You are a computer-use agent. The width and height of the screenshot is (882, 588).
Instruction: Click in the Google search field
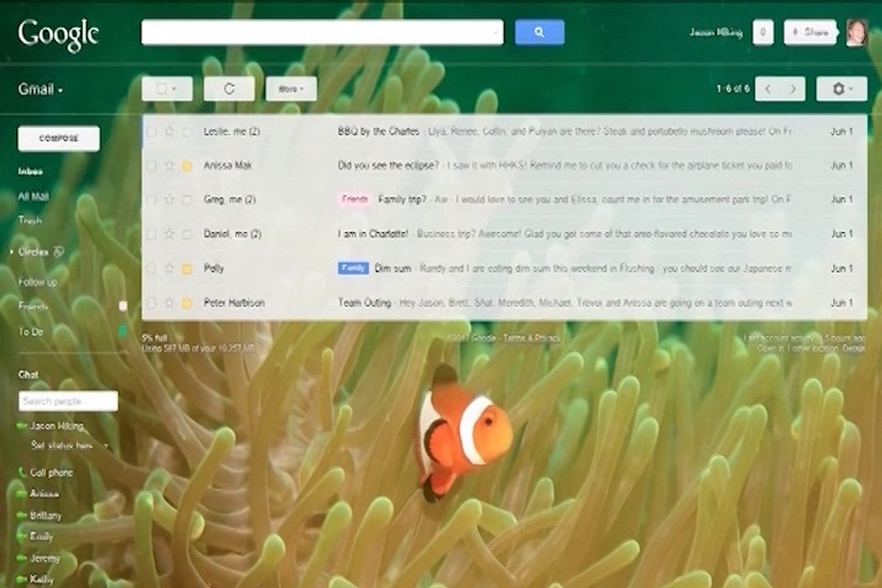[322, 32]
